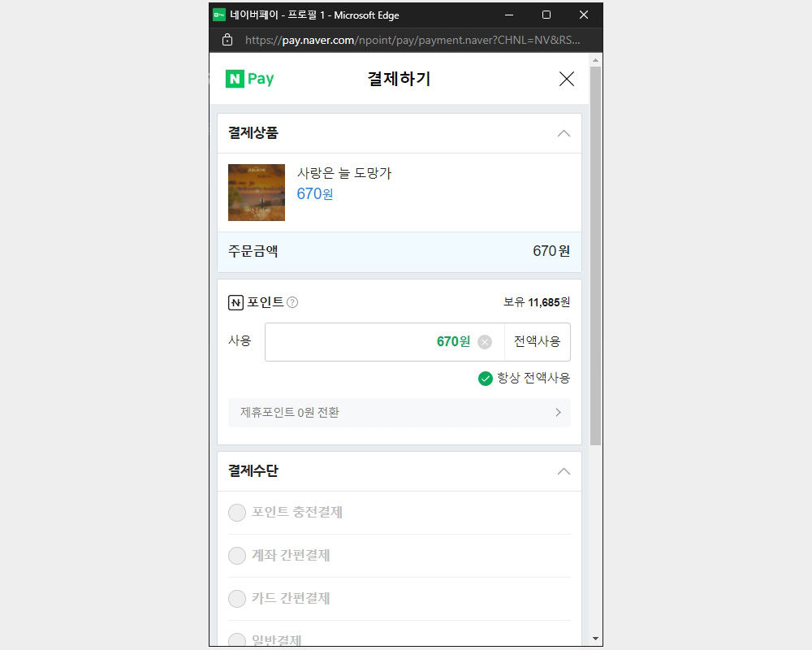Clear the 670원 point amount

pyautogui.click(x=485, y=342)
